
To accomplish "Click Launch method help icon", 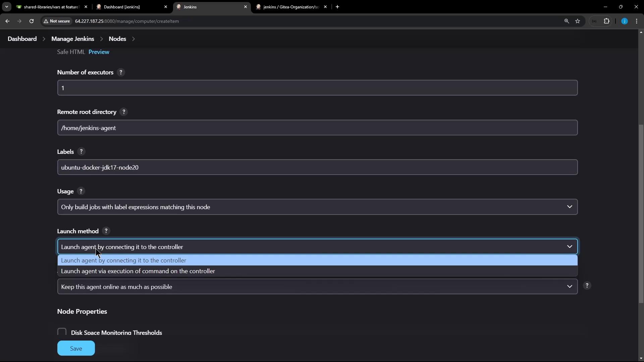I will pyautogui.click(x=106, y=231).
